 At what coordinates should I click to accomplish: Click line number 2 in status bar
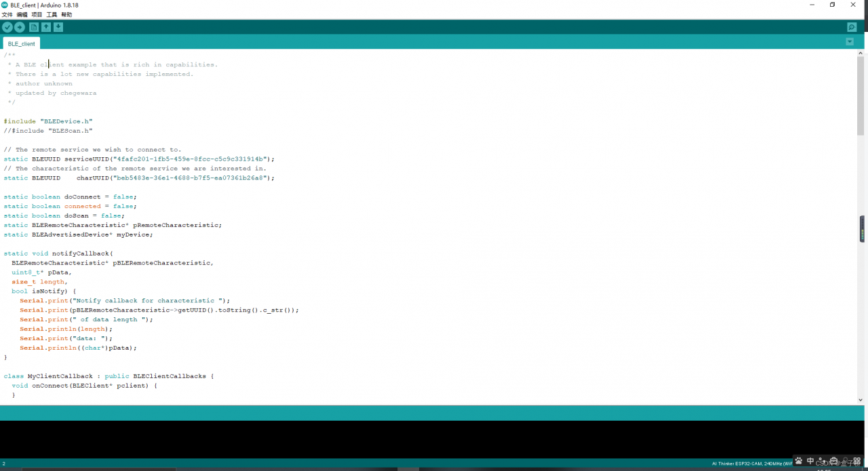coord(3,464)
